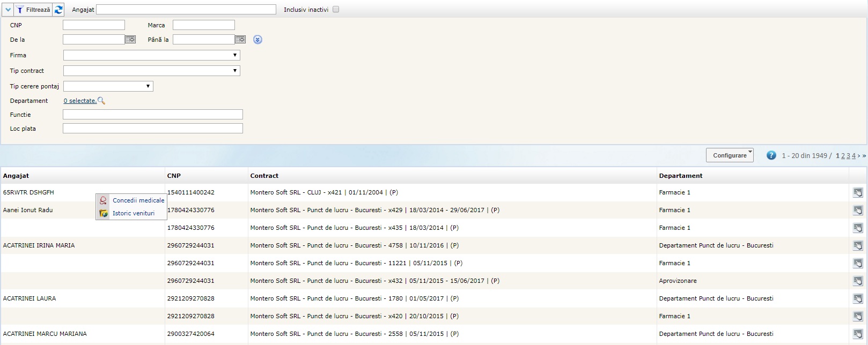
Task: Expand the Firma dropdown
Action: tap(151, 55)
